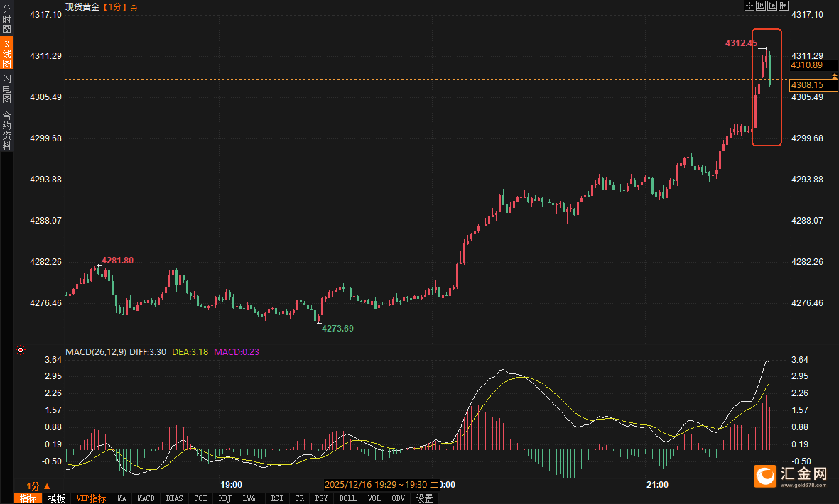Click the left axis 4317.10 price label
The width and height of the screenshot is (839, 504).
tap(45, 14)
